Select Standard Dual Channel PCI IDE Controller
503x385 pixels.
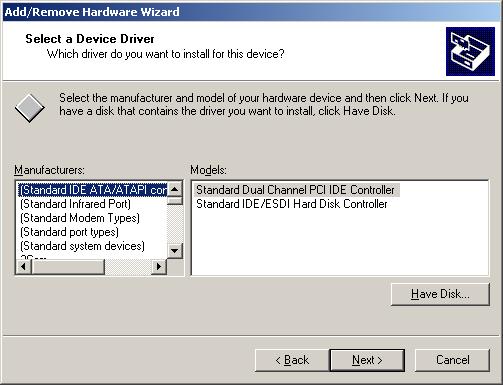tap(296, 190)
